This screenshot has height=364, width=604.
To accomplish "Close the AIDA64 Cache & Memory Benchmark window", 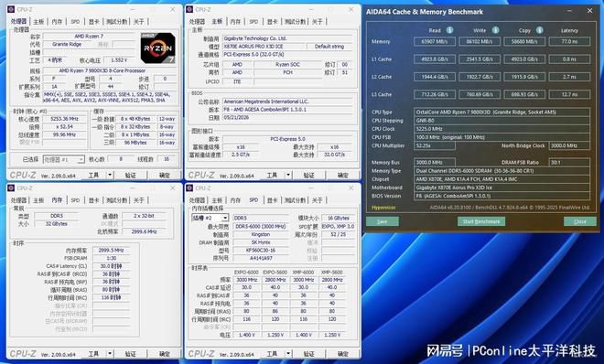I will [x=589, y=11].
